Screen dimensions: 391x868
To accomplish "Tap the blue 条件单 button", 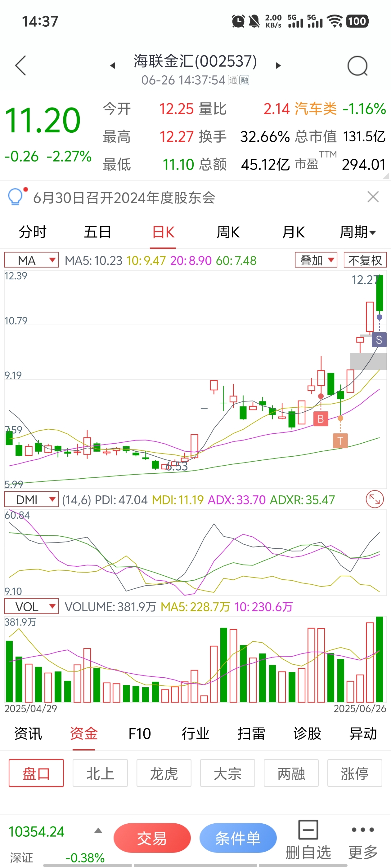I will (x=238, y=838).
